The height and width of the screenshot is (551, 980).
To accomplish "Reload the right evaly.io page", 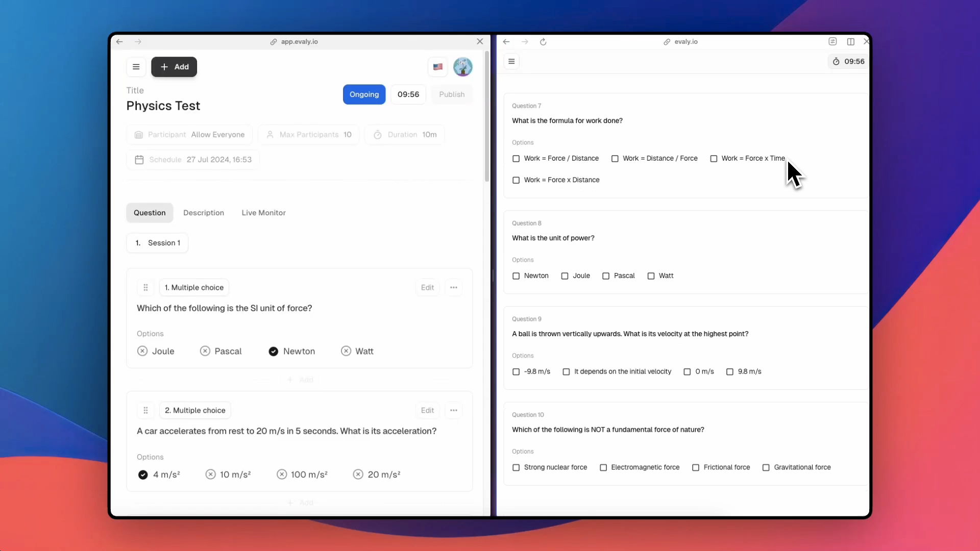I will pos(543,42).
